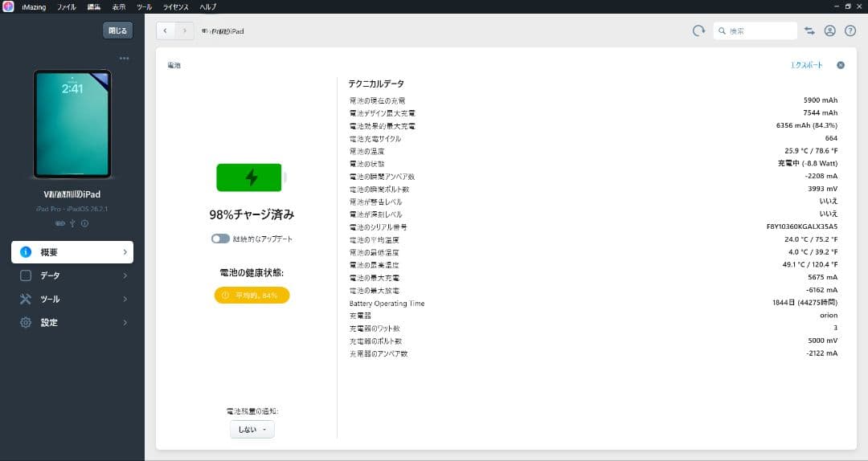Toggle the 継続的なアップデート switch
This screenshot has height=461, width=868.
(x=220, y=239)
